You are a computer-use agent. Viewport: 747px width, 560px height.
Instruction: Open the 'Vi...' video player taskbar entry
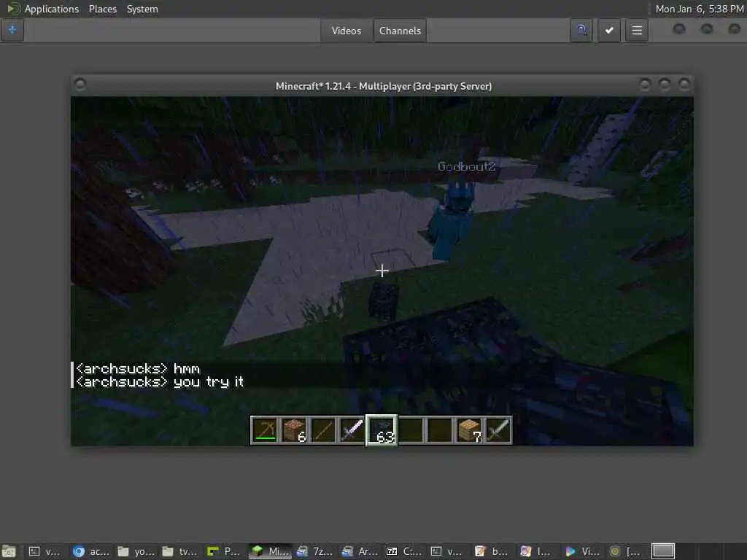coord(583,551)
